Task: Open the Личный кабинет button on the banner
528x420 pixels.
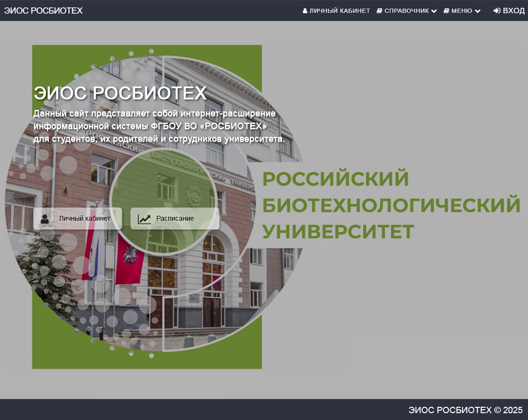Action: point(77,219)
